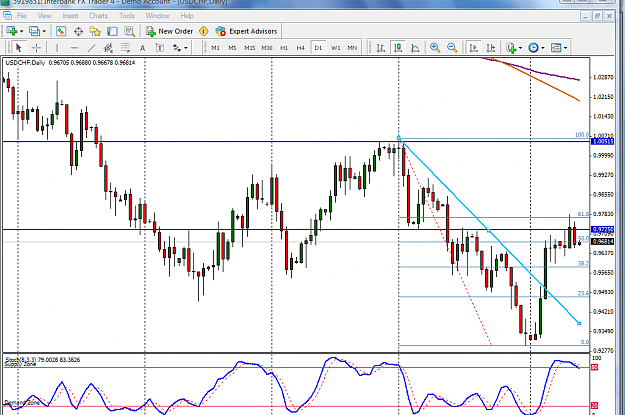The height and width of the screenshot is (415, 625).
Task: Toggle Chart Shift icon
Action: point(491,48)
